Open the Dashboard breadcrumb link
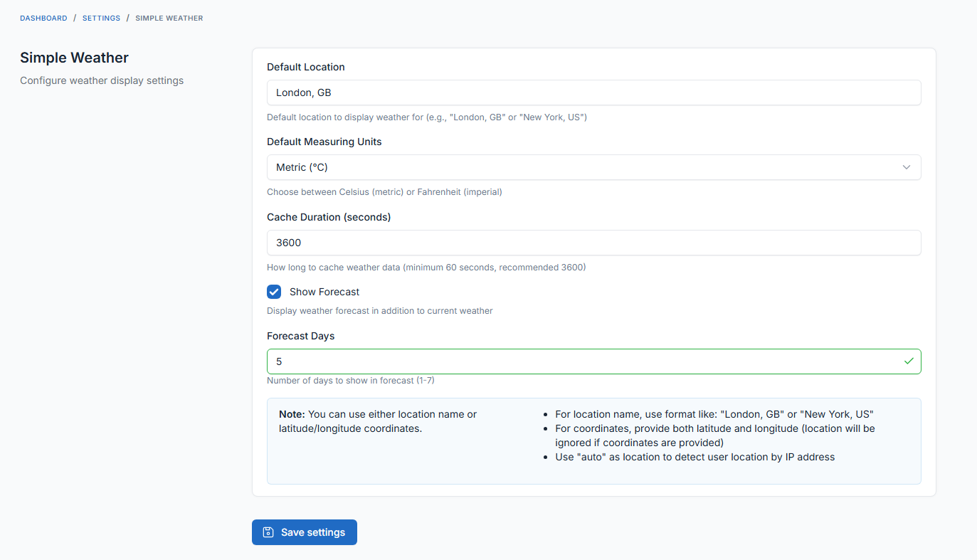The image size is (977, 560). coord(43,18)
